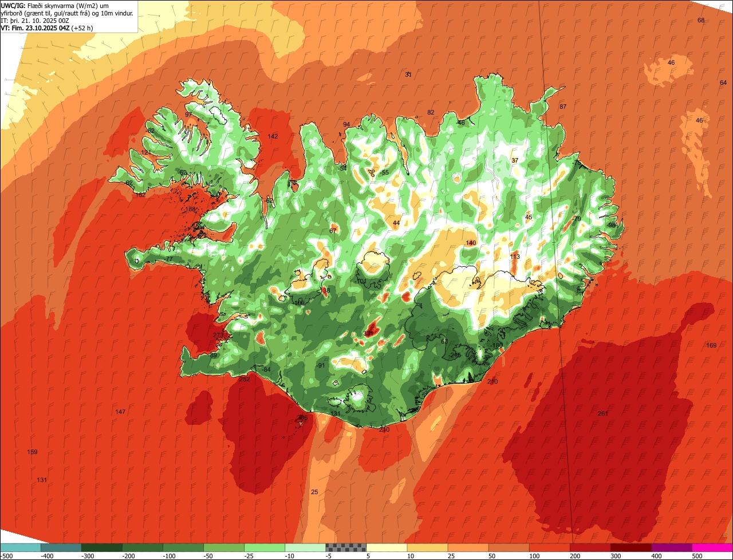This screenshot has height=560, width=733.
Task: Click the light teal legend swatch above -500
Action: point(20,547)
